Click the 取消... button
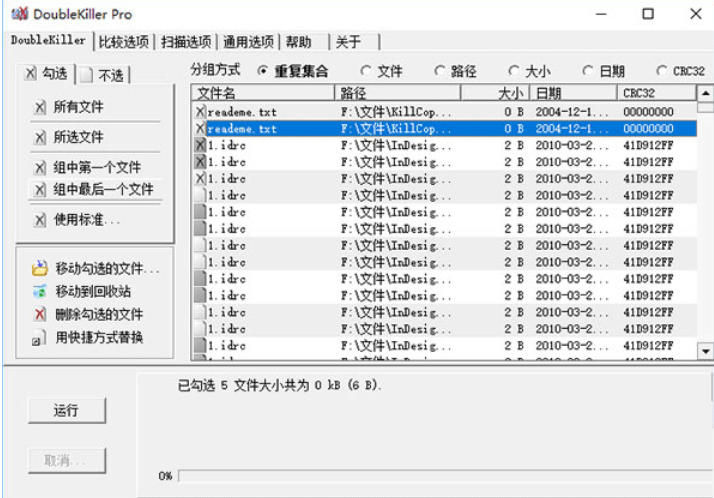The image size is (714, 498). click(67, 461)
